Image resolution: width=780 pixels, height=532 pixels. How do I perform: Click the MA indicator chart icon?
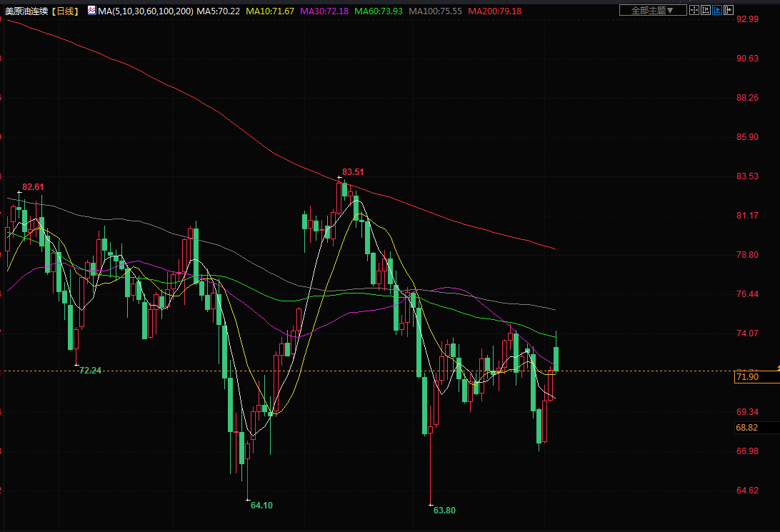(x=91, y=11)
